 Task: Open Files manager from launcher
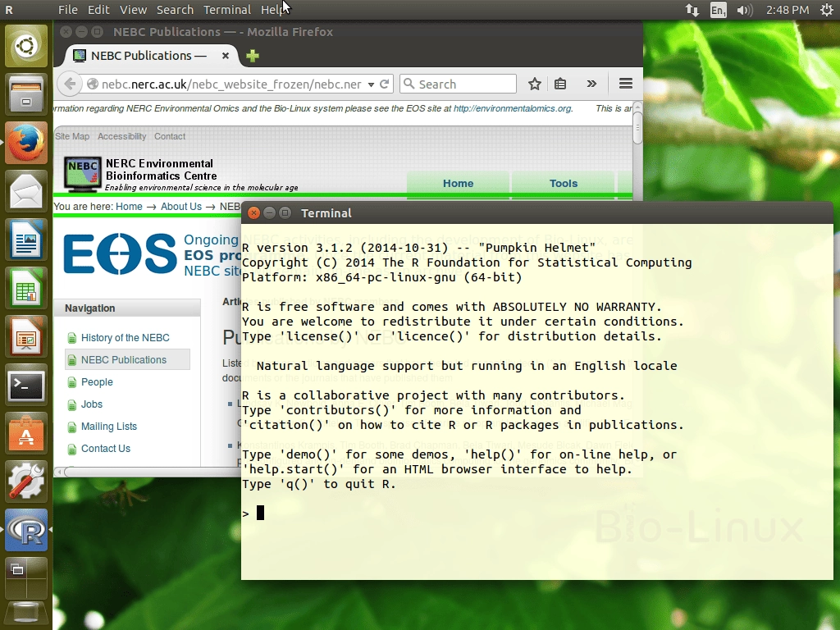coord(26,95)
